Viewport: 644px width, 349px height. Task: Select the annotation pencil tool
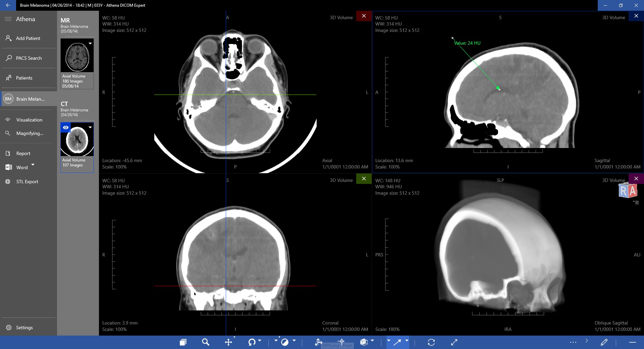coord(604,342)
